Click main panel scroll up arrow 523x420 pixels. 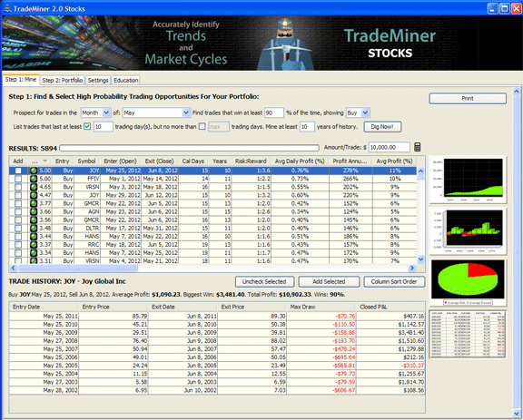(x=517, y=91)
